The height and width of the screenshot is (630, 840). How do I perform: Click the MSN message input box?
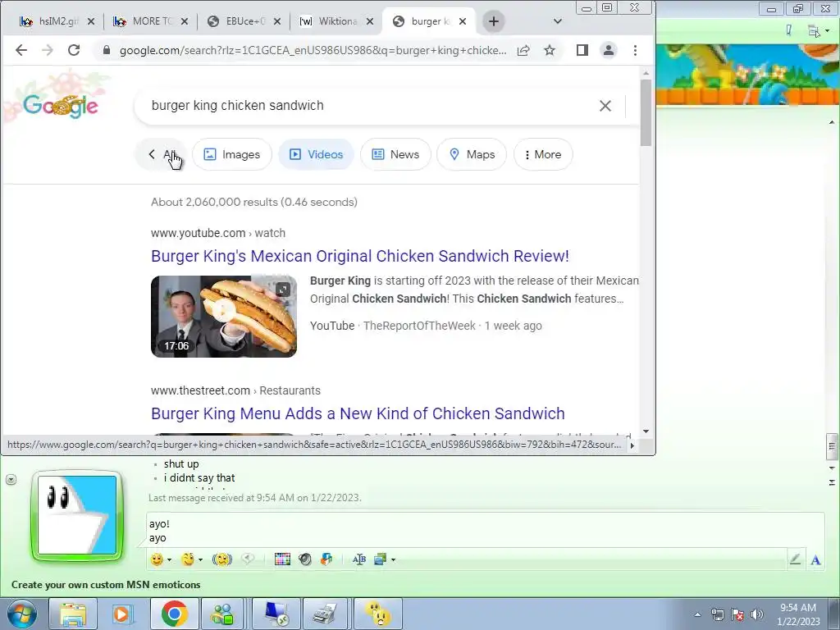(485, 531)
